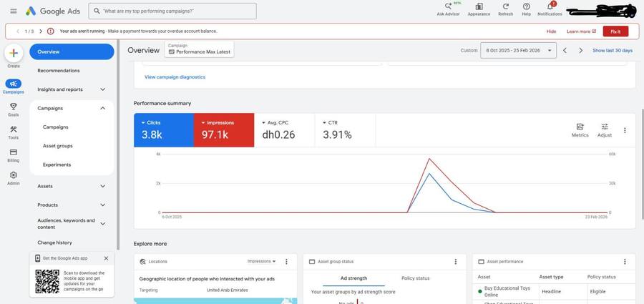Click the blacked-out account area
Viewport: 644px width, 304px height.
coord(601,11)
